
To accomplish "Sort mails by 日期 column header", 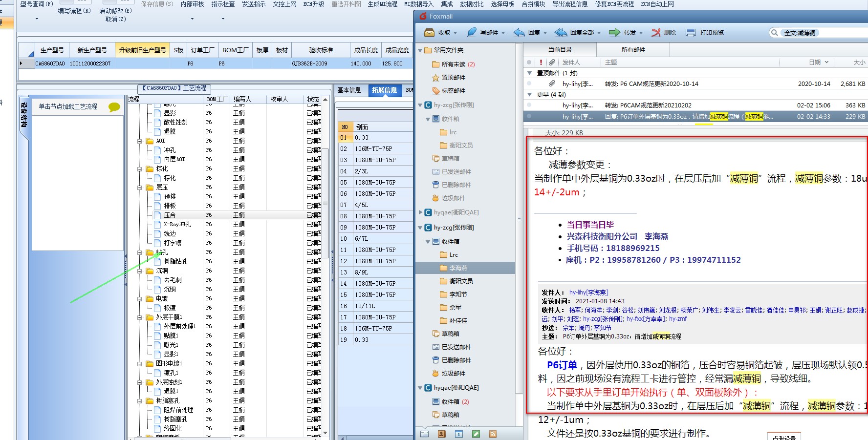I will (815, 63).
